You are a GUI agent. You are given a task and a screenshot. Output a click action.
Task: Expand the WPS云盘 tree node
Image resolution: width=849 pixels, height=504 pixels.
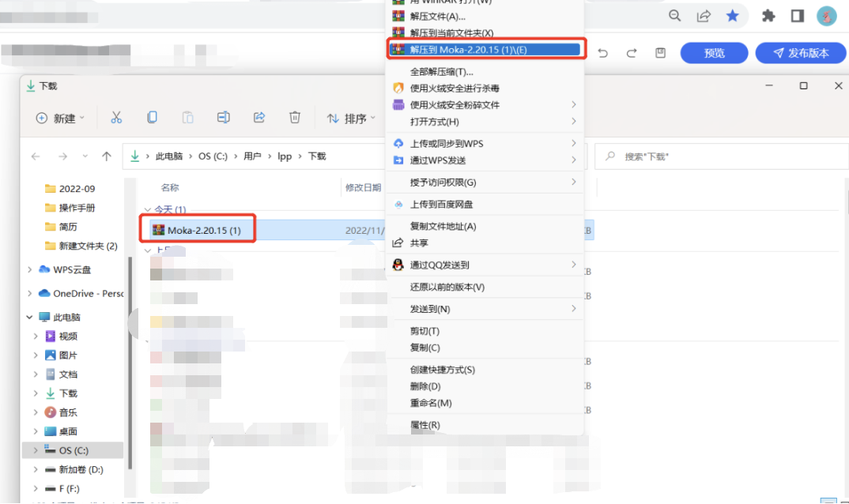(30, 269)
